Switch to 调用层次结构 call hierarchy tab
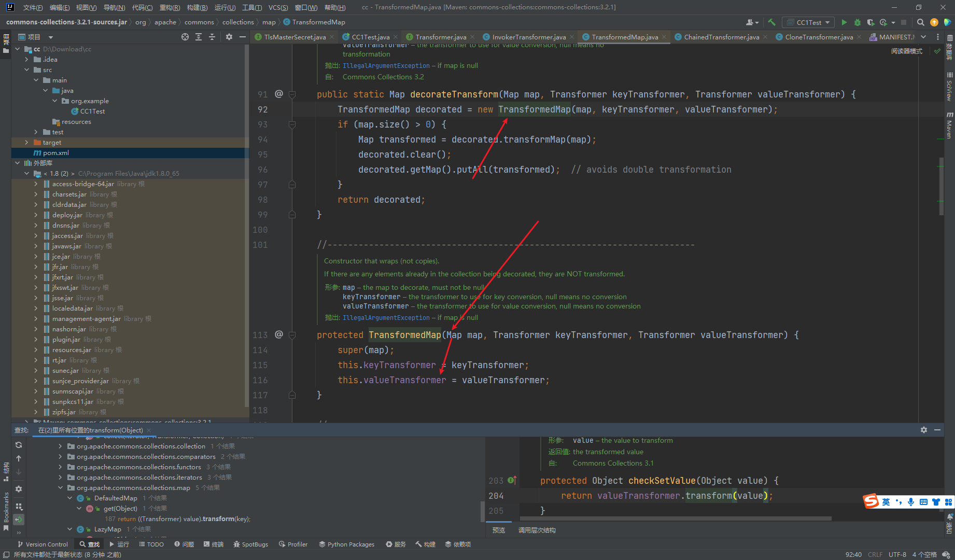The image size is (955, 560). tap(537, 530)
